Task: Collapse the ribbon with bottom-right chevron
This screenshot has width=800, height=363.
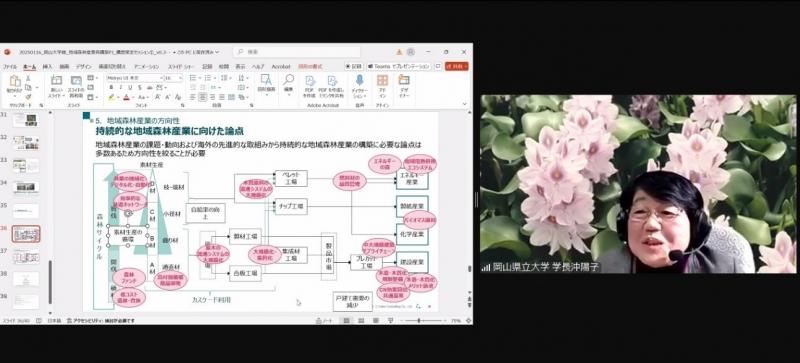Action: tap(464, 104)
